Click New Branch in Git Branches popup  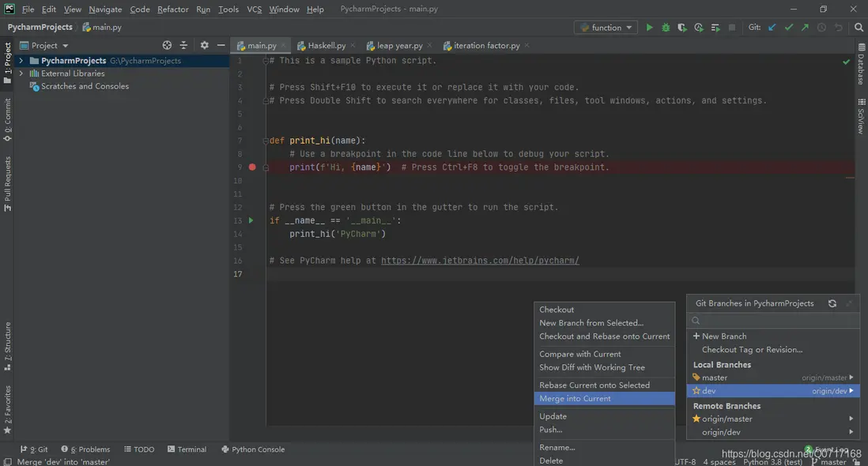[723, 336]
